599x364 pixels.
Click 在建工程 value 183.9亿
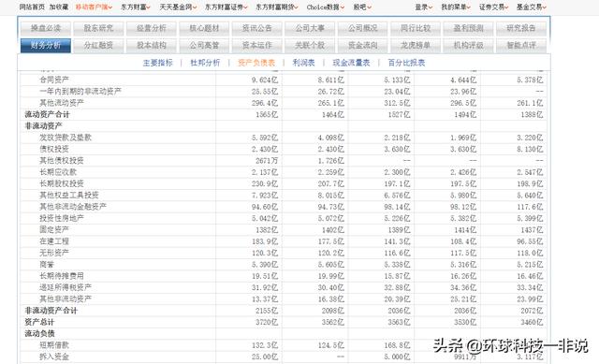(265, 241)
